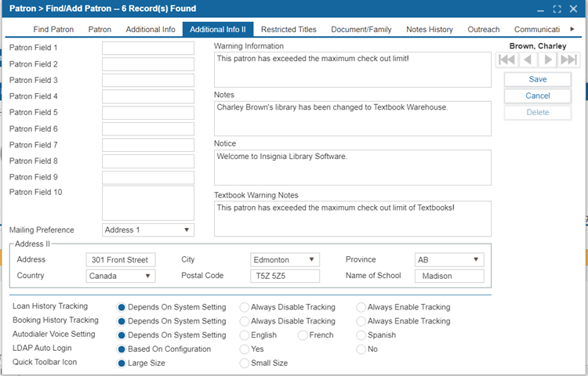Choose French for Autodialer Voice Setting
Image resolution: width=588 pixels, height=376 pixels.
tap(303, 335)
